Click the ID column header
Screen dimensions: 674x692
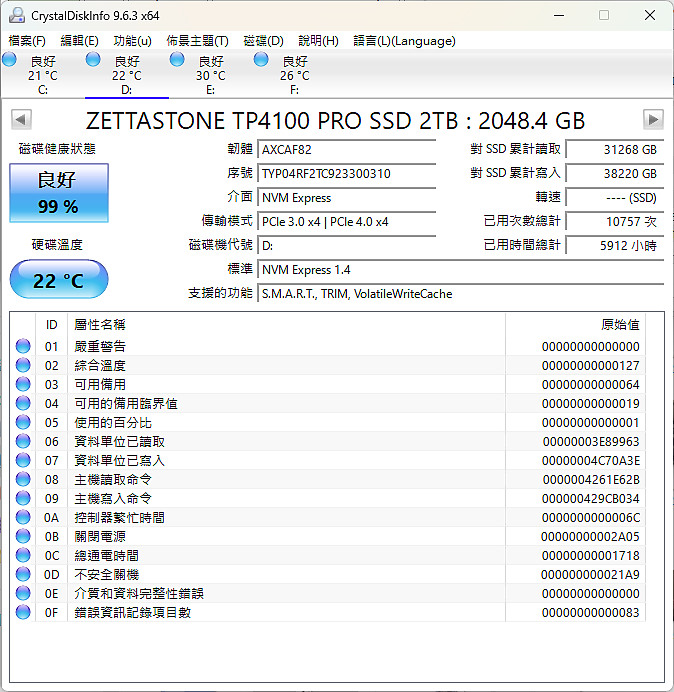pos(52,325)
